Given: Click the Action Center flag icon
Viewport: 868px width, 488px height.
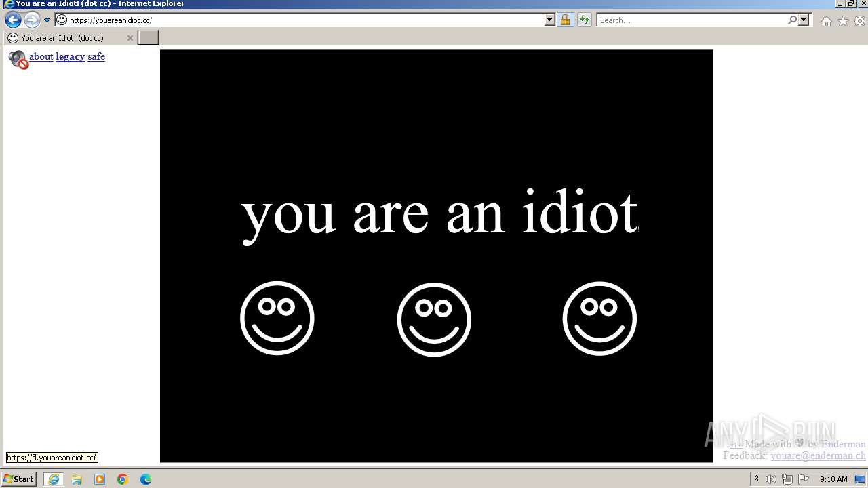Looking at the screenshot, I should [x=804, y=479].
